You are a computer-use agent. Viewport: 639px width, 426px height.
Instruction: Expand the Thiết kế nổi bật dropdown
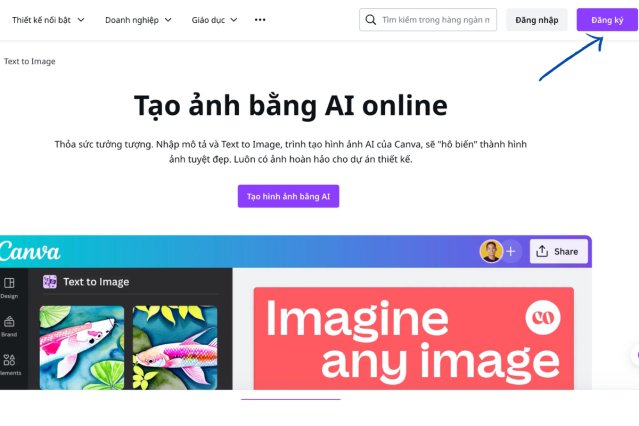(x=48, y=20)
